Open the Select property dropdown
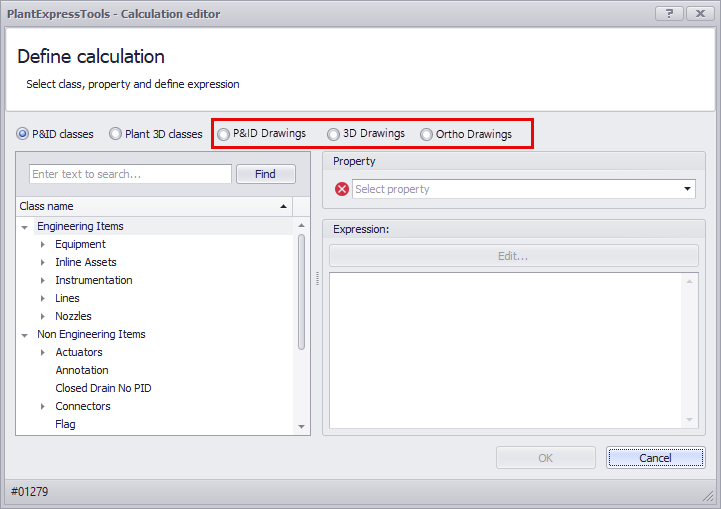This screenshot has height=509, width=721. point(687,189)
